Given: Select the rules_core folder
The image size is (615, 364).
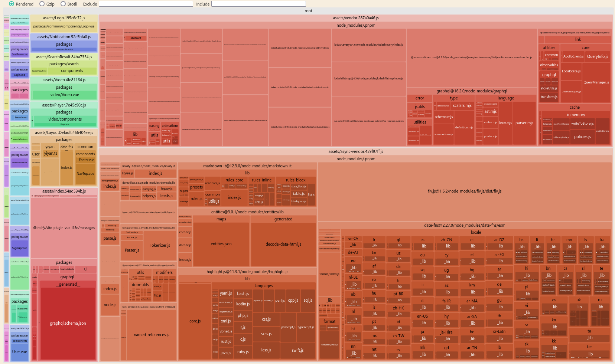Looking at the screenshot, I should point(234,180).
